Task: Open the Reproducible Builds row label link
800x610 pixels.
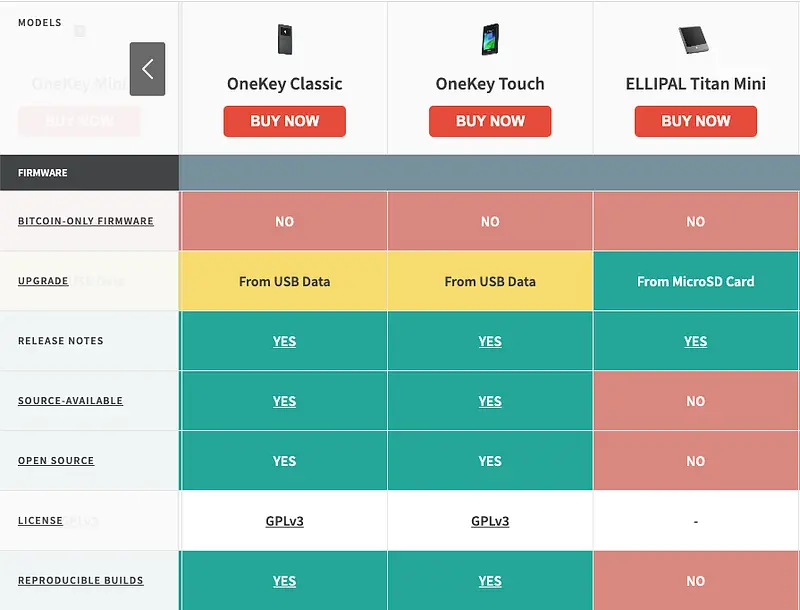Action: click(x=80, y=581)
